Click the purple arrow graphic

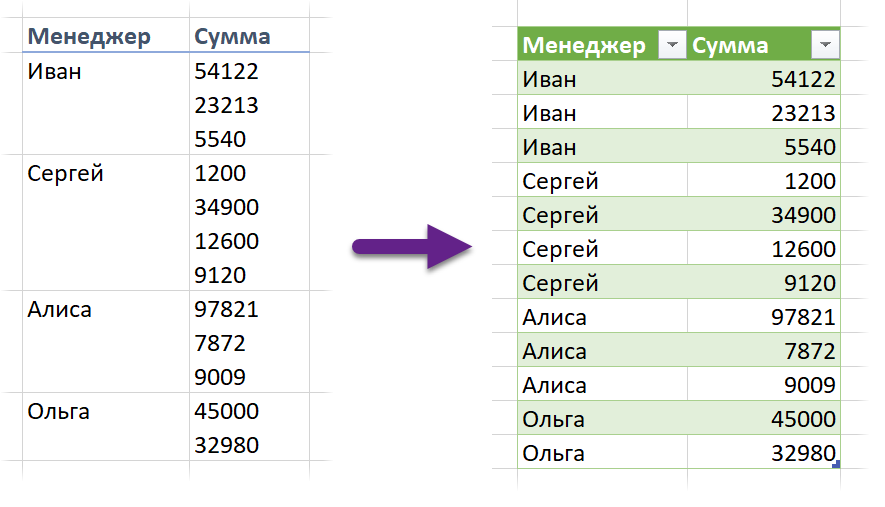click(412, 247)
